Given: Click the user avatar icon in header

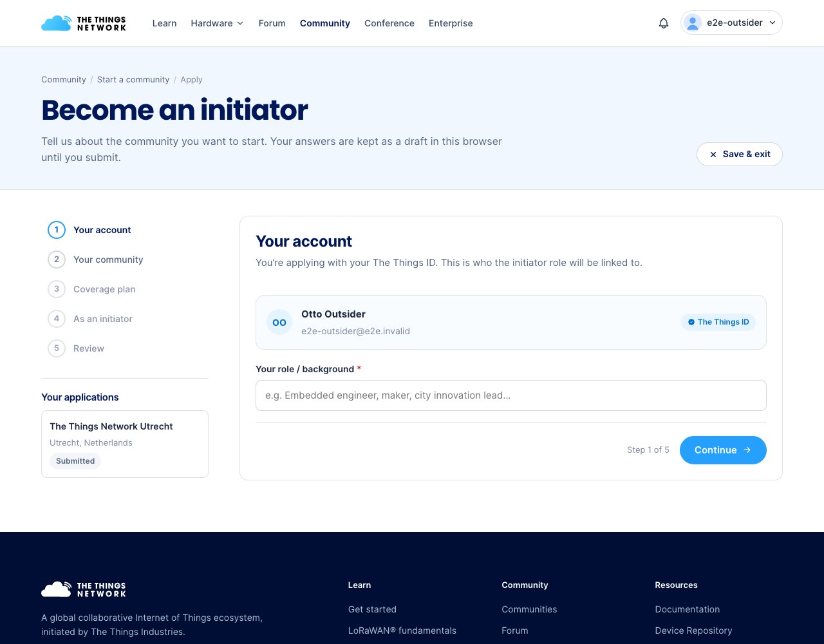Looking at the screenshot, I should 693,23.
